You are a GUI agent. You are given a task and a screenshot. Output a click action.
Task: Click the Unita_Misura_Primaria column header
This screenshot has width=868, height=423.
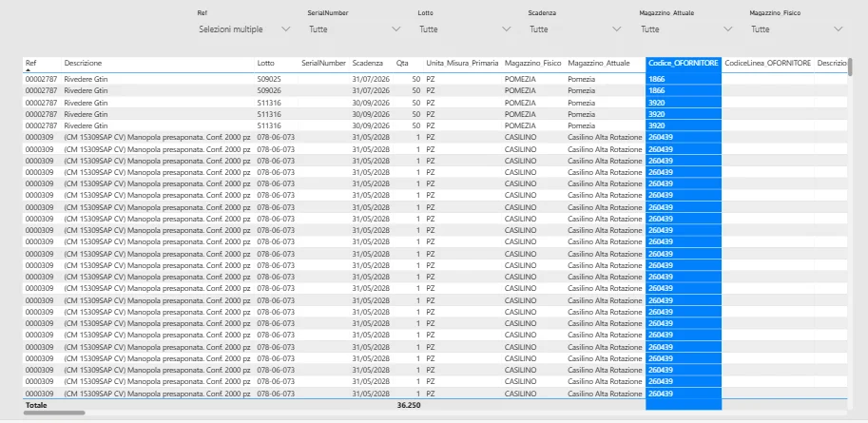click(462, 63)
